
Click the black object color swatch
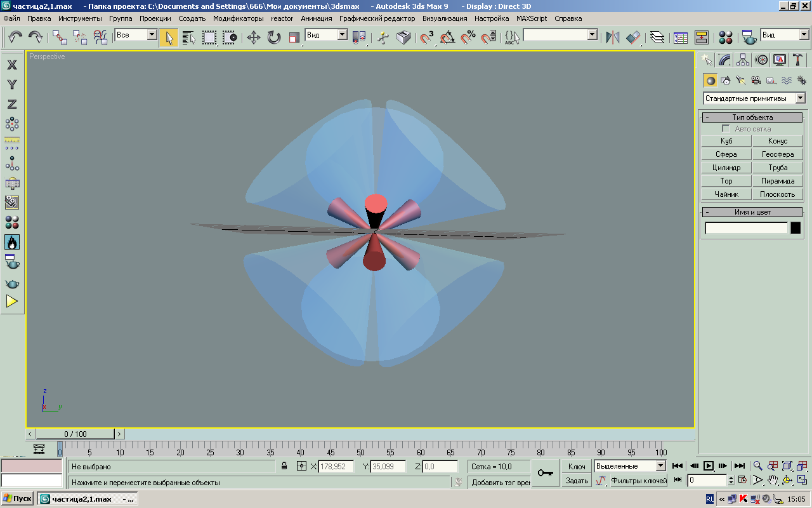pos(796,228)
